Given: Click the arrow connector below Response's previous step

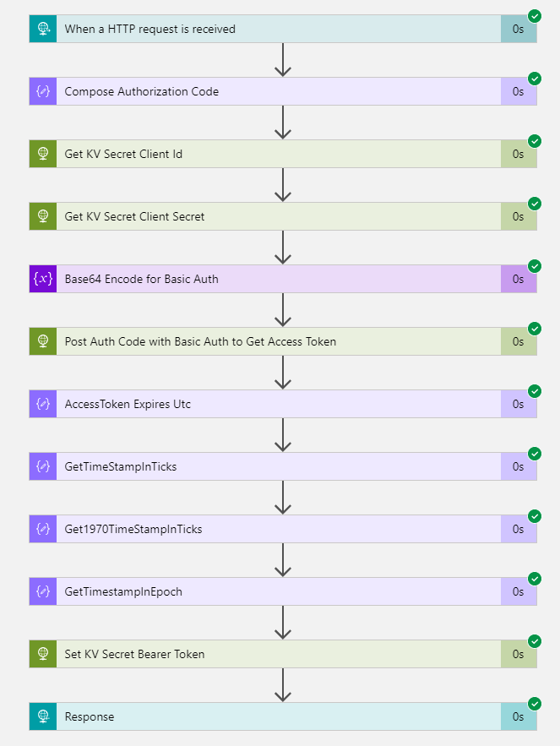Looking at the screenshot, I should pyautogui.click(x=283, y=685).
